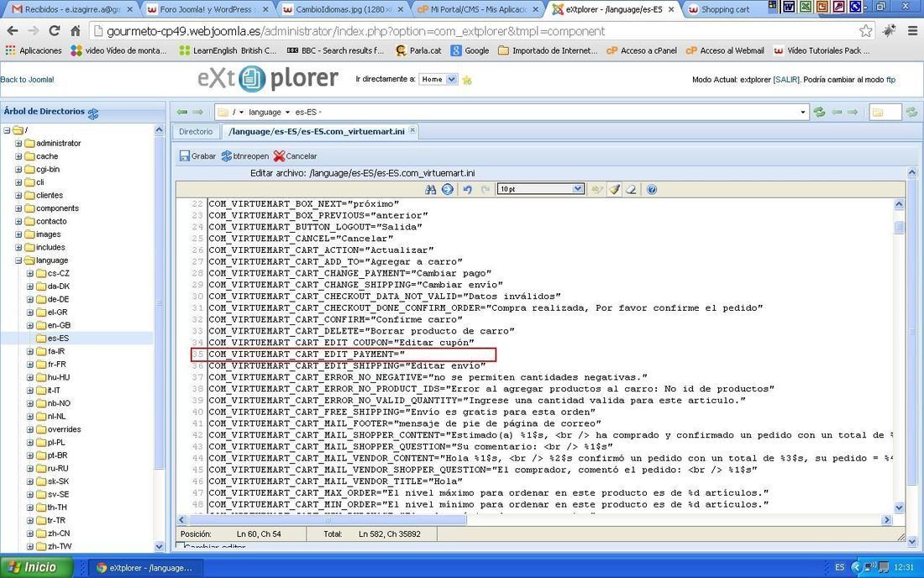Select the es-ES folder in the tree
The image size is (924, 578).
[x=58, y=339]
